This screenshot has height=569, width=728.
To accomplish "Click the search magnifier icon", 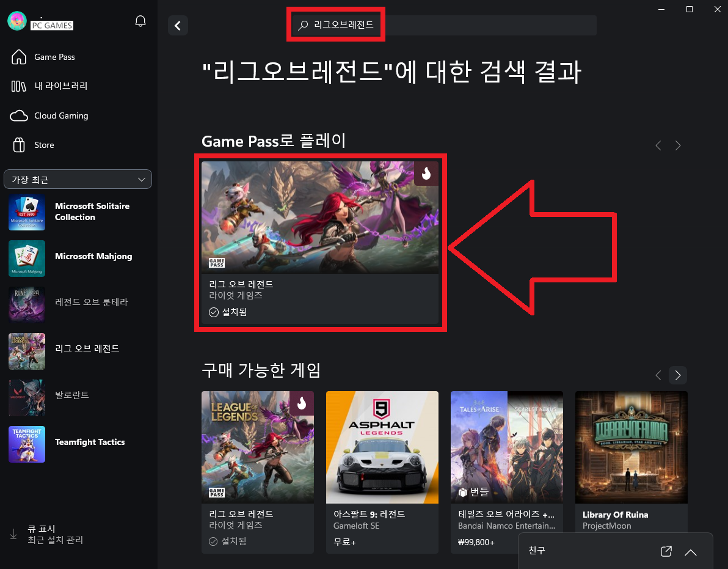I will pos(303,25).
